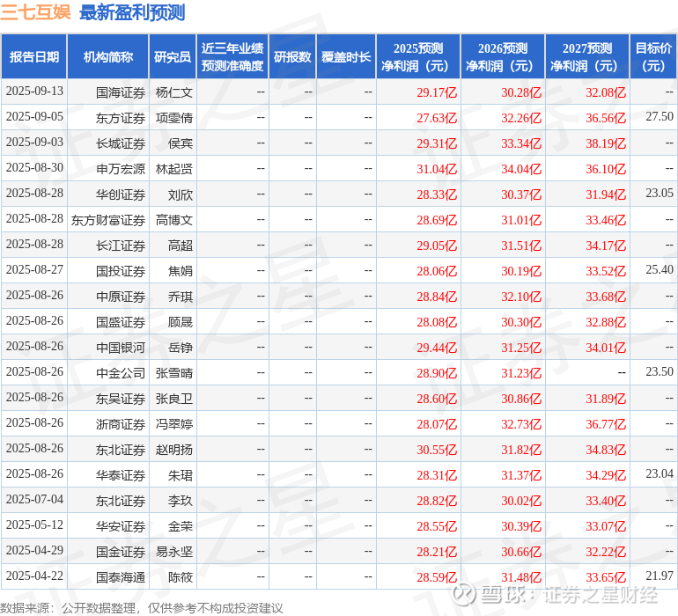Click the target price 23.50
This screenshot has width=678, height=616.
click(660, 371)
